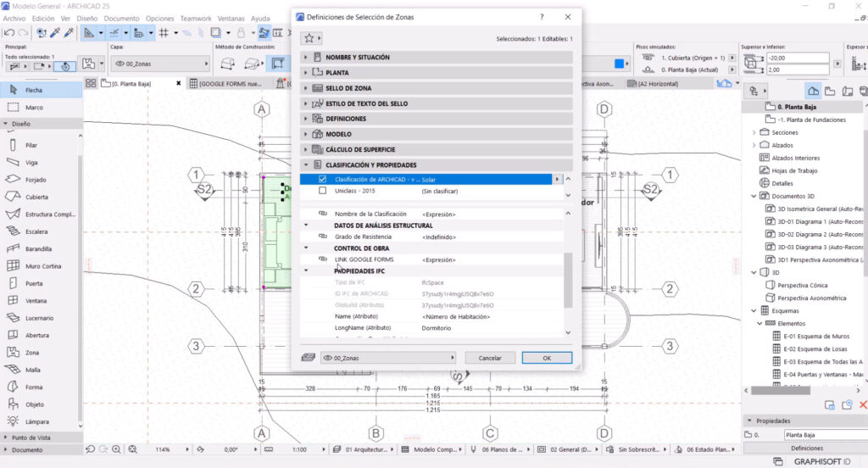868x468 pixels.
Task: Enable the Uniclass - 2015 checkbox
Action: click(x=322, y=191)
